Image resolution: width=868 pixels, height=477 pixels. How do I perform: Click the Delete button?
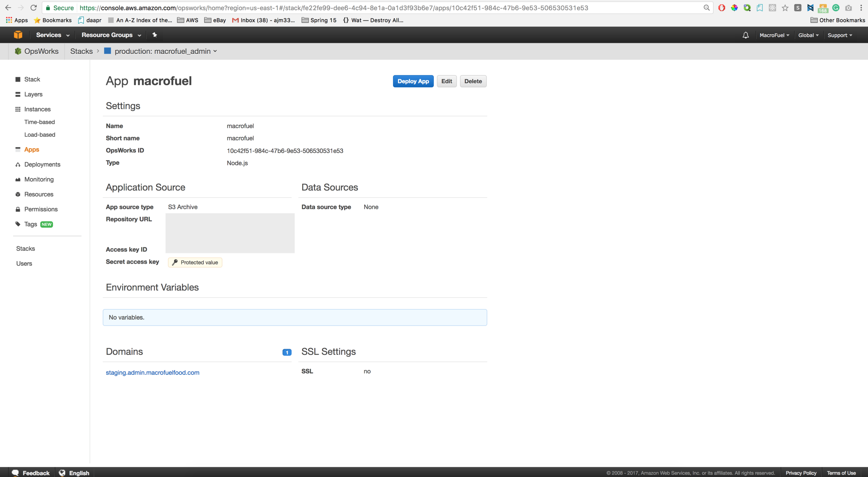473,81
